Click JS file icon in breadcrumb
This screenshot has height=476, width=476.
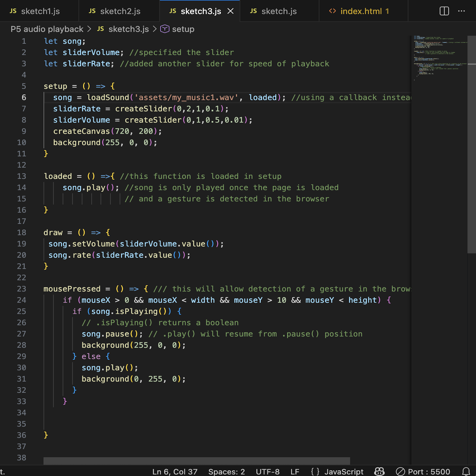tap(101, 29)
